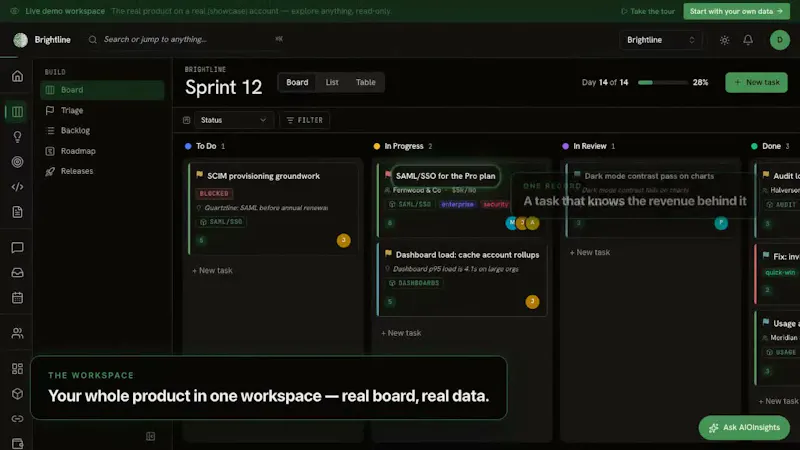Select the Board columns icon in the left rail
Screen dimensions: 800x450
click(x=17, y=112)
